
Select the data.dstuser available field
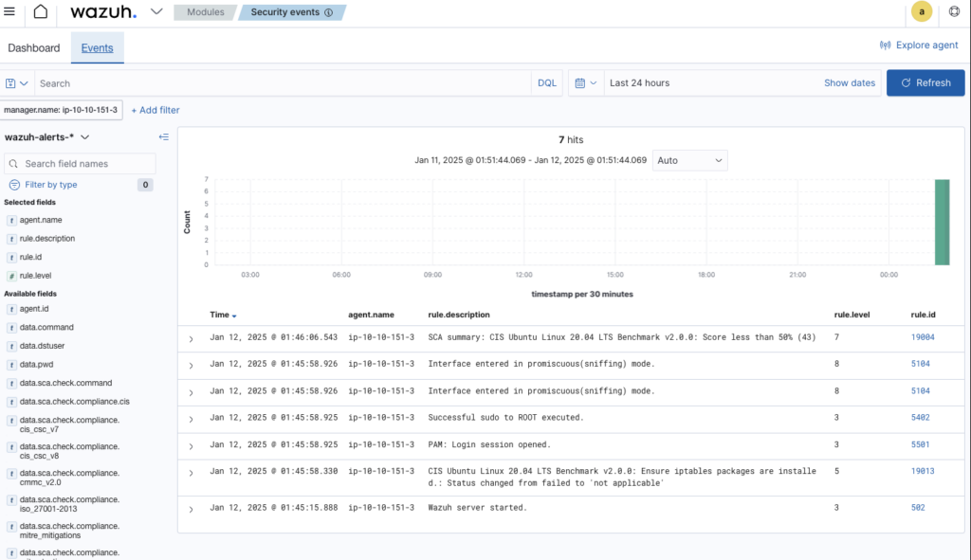pos(42,346)
